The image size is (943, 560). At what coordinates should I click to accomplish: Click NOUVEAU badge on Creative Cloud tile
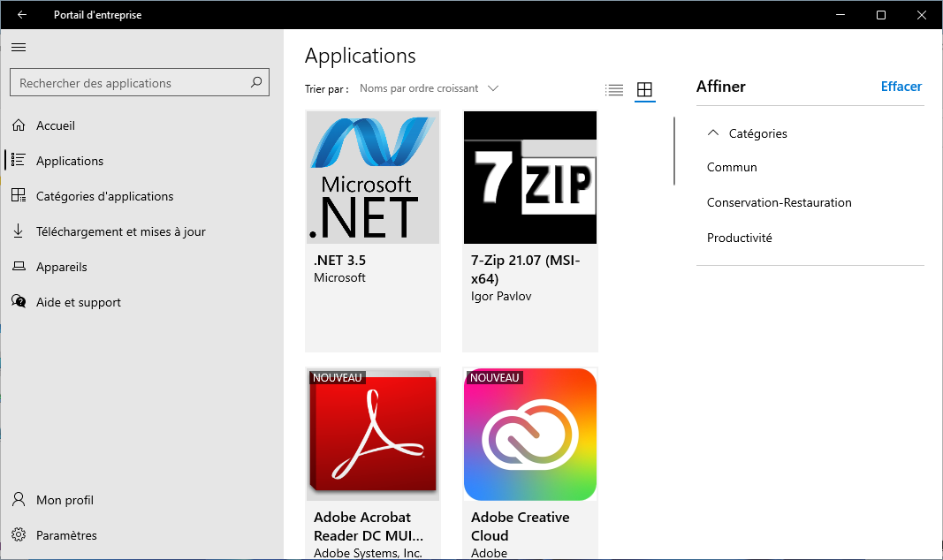point(494,377)
